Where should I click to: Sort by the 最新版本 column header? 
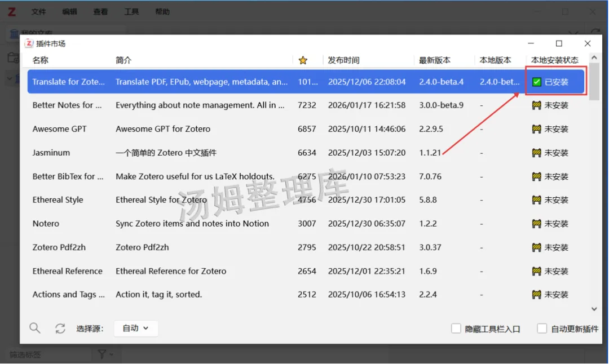pos(435,60)
